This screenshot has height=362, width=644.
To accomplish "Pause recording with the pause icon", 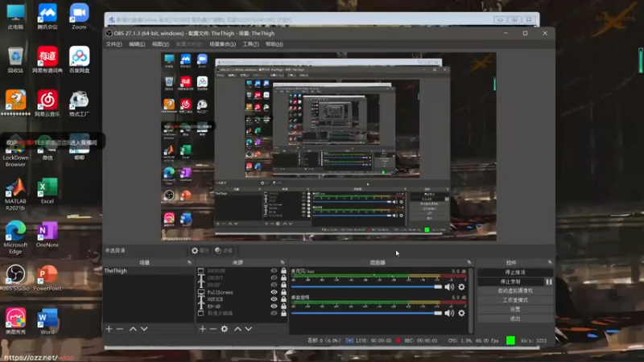I will tap(549, 282).
